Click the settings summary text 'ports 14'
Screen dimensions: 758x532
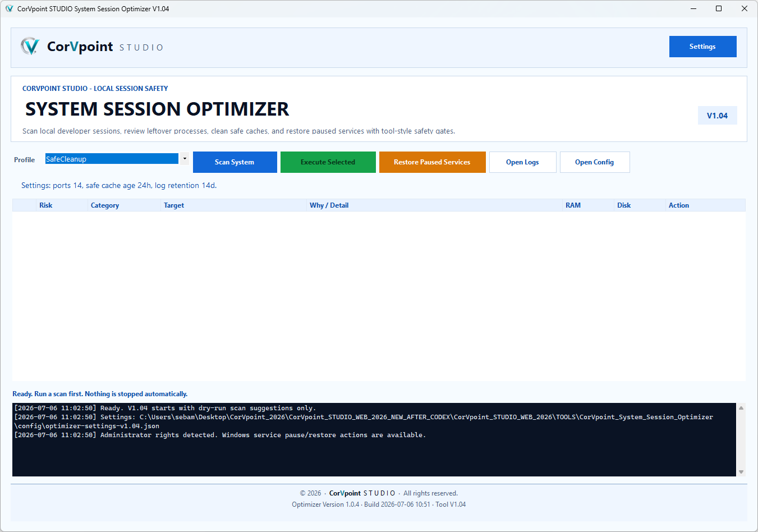pyautogui.click(x=67, y=185)
